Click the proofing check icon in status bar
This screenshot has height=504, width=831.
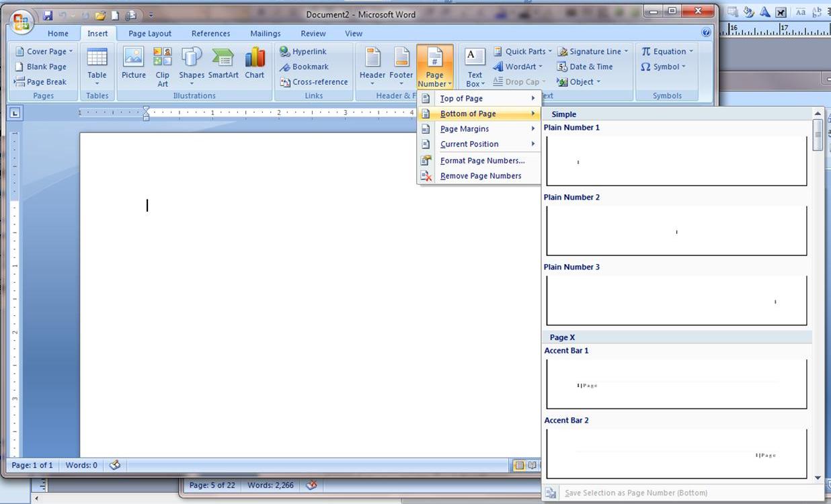click(x=115, y=465)
